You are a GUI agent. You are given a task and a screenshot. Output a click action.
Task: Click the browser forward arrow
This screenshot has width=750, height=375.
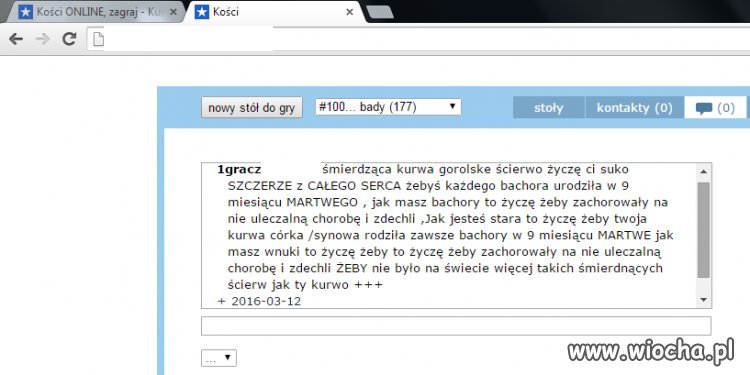click(x=43, y=39)
